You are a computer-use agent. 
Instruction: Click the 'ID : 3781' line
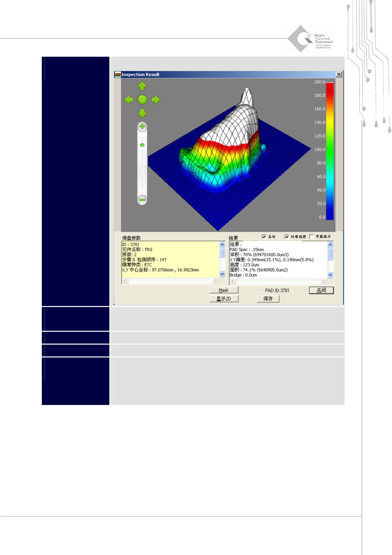pyautogui.click(x=131, y=245)
